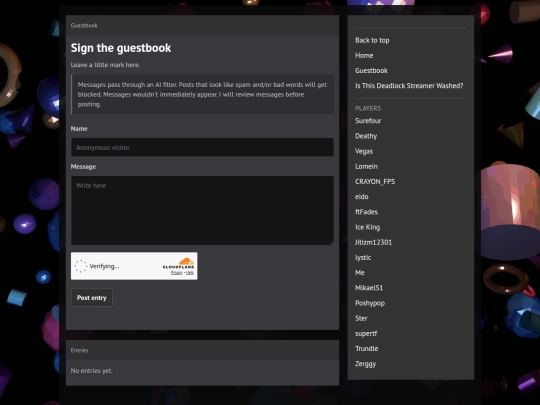
Task: Open Poshypop player page
Action: (370, 303)
